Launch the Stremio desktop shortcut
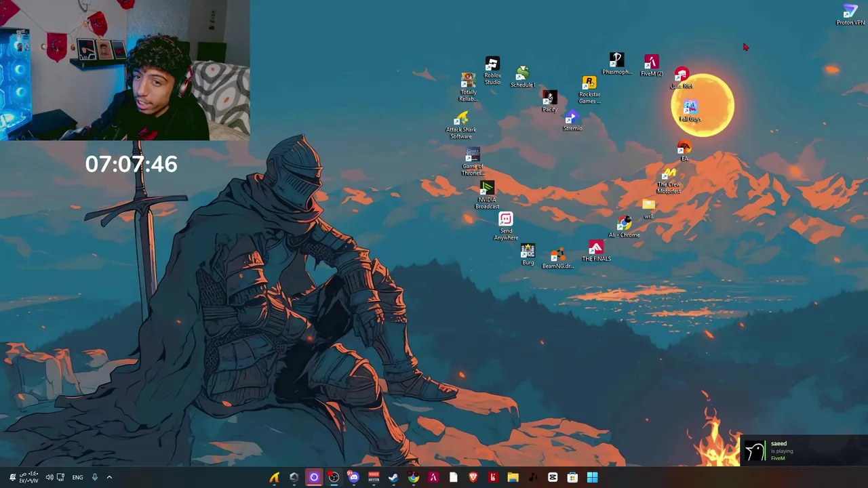 tap(572, 121)
